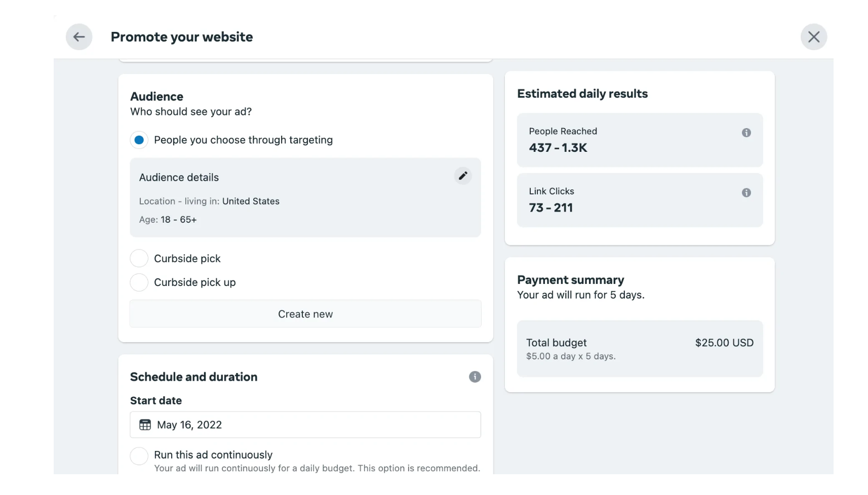
Task: Choose the Curbside pick up audience
Action: (139, 282)
